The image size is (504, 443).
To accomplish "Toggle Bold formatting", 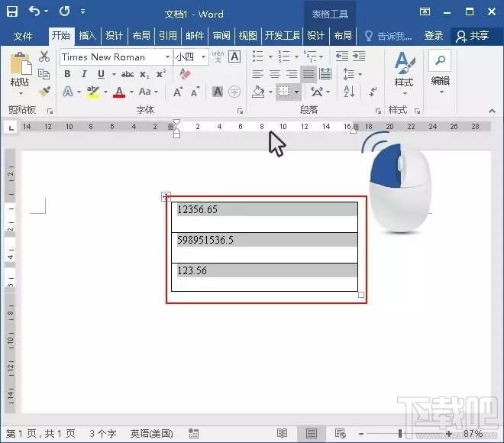I will (x=67, y=74).
